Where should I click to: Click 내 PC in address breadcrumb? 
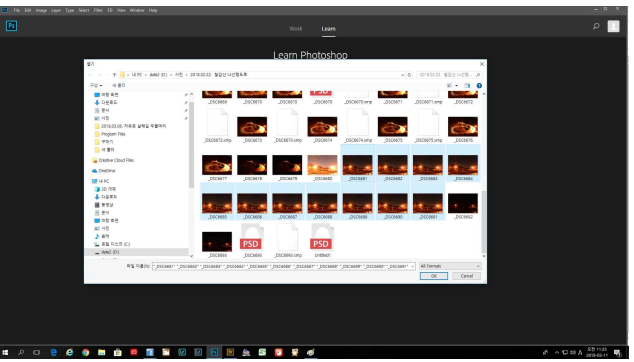pos(137,75)
